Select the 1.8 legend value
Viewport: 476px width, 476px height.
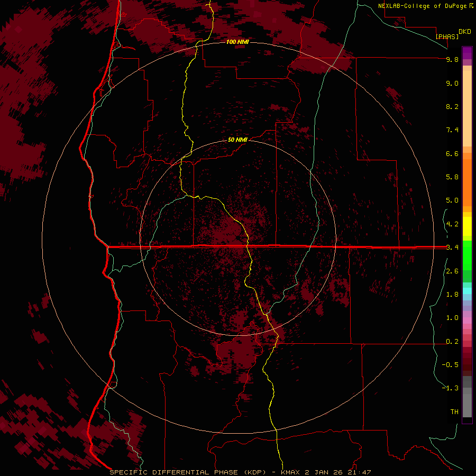tap(452, 295)
